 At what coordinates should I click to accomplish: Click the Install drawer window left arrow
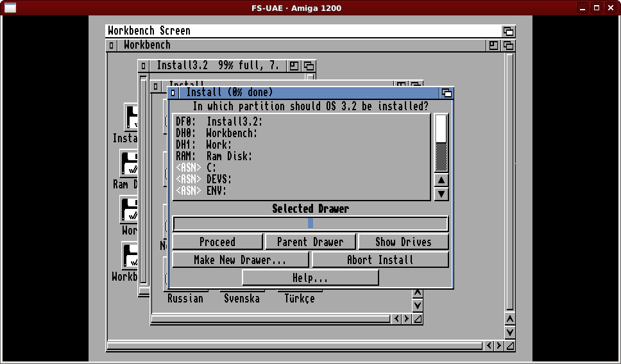click(397, 319)
